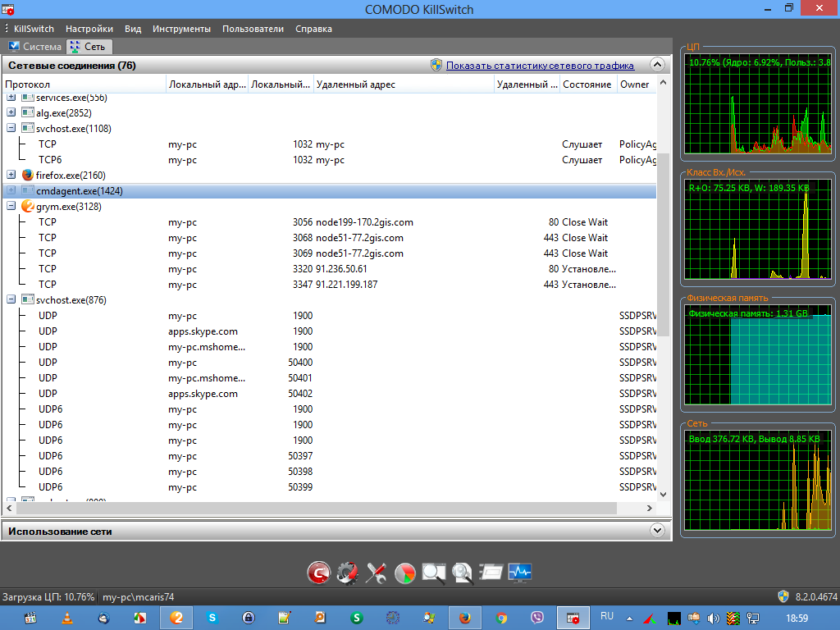The width and height of the screenshot is (840, 630).
Task: Click the Локальный адр... column header
Action: point(208,84)
